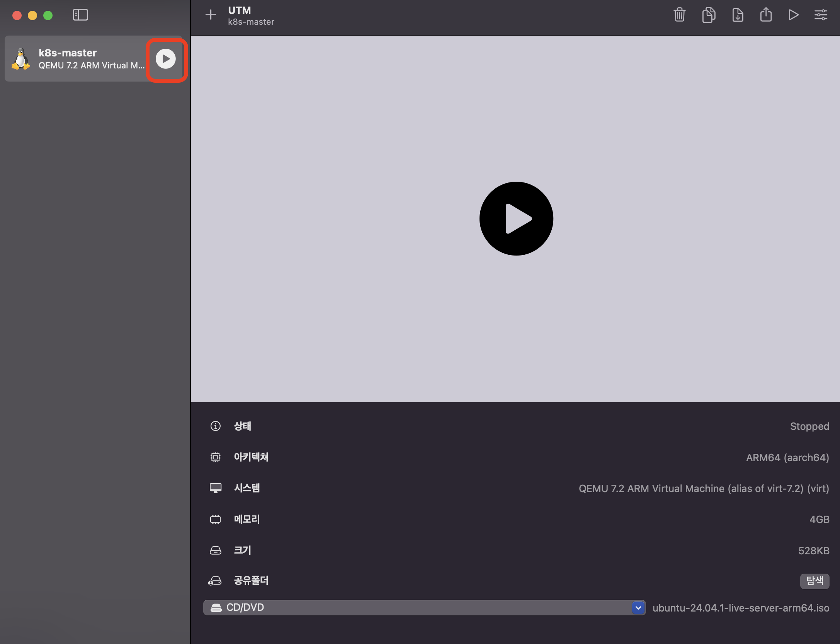
Task: Click the 공유폴더 shared folder icon
Action: 215,581
